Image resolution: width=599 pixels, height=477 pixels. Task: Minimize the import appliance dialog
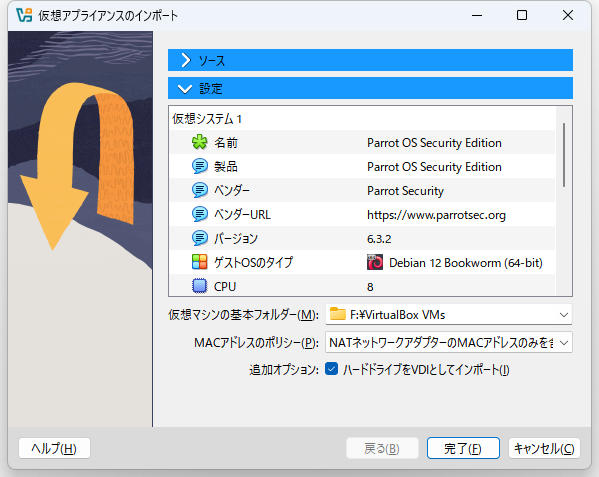point(477,15)
